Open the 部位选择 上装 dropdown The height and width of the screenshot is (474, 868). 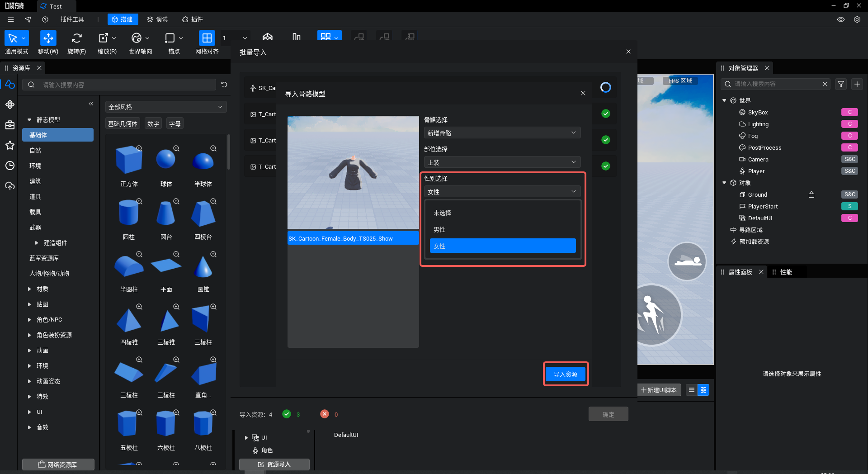502,162
